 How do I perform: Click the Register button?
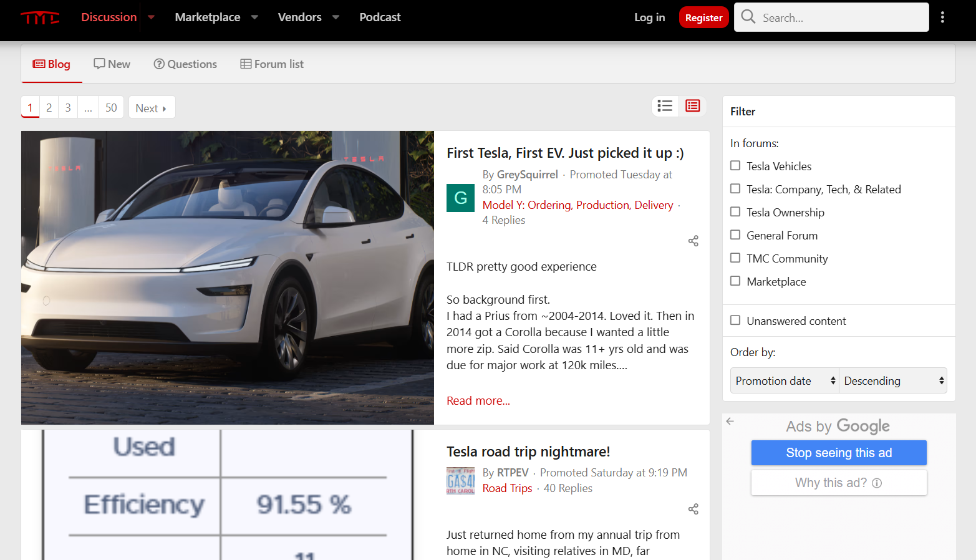click(x=703, y=17)
